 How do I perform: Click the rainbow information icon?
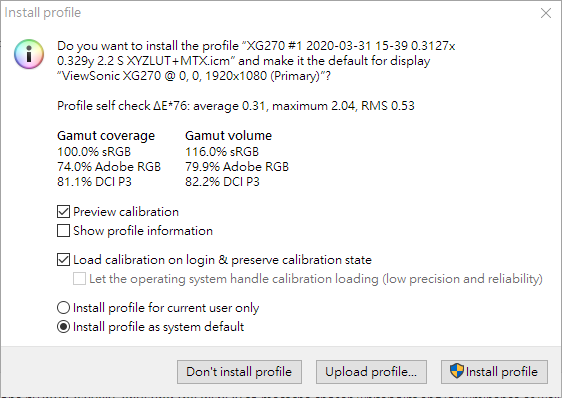pos(29,54)
